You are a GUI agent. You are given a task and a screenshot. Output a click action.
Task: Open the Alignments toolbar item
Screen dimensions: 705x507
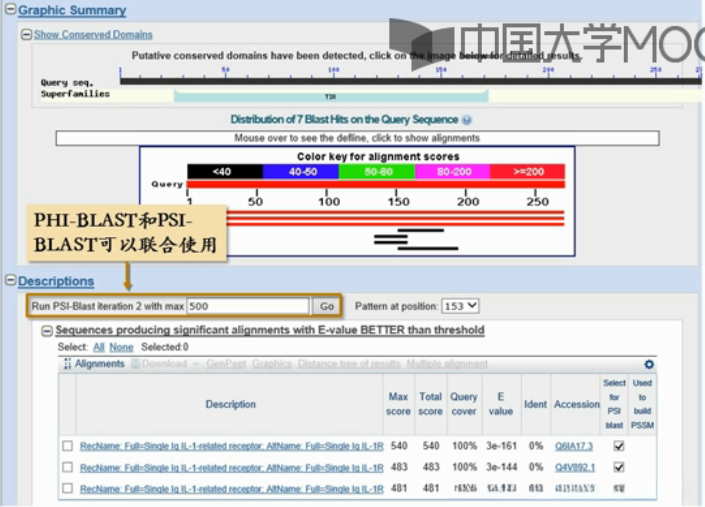[94, 364]
